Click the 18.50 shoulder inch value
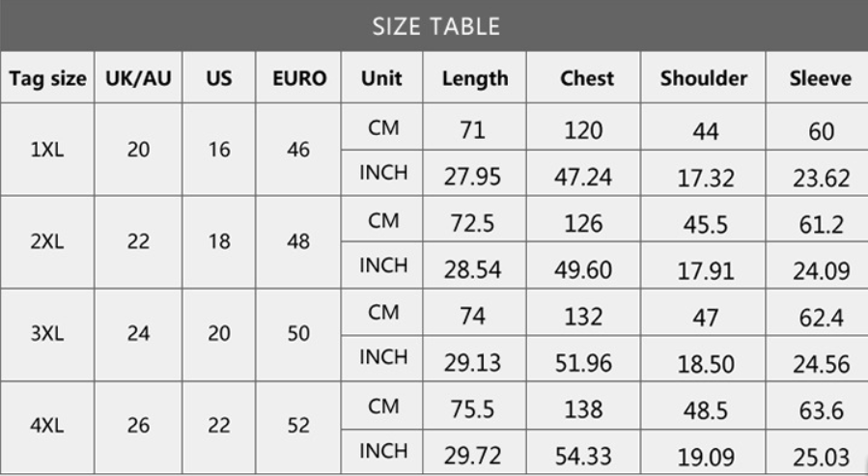This screenshot has height=476, width=868. coord(705,363)
